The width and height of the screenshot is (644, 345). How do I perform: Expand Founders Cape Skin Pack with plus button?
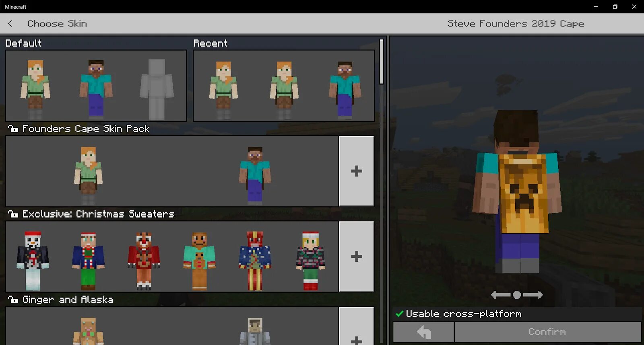point(357,171)
